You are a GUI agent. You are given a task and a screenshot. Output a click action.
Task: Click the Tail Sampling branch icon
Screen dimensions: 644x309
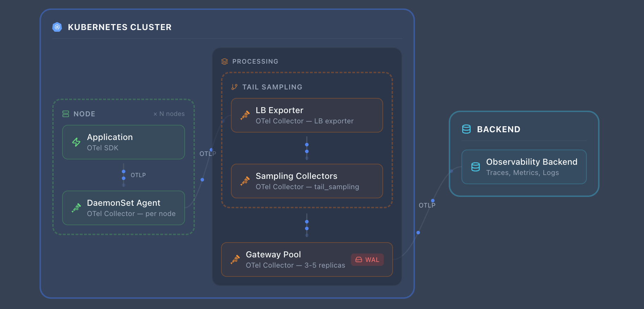tap(234, 87)
